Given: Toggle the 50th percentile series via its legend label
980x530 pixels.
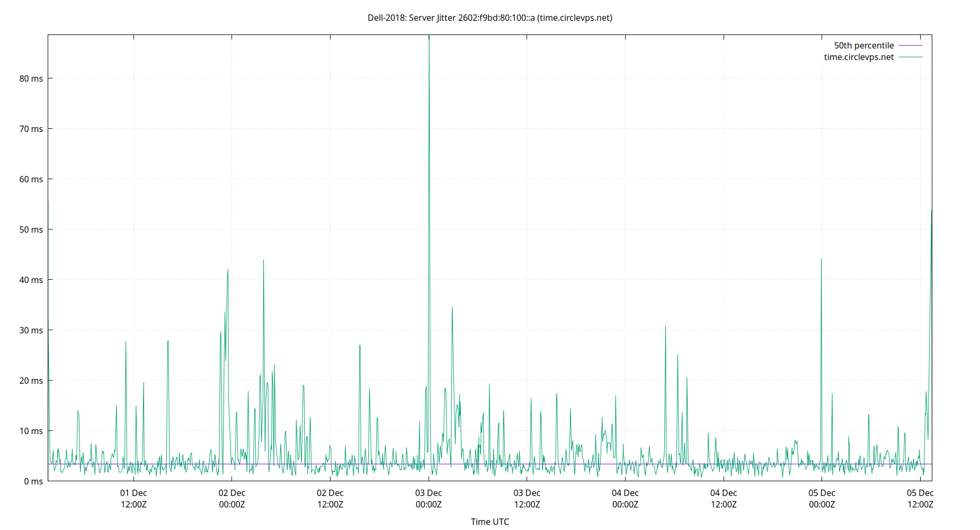Looking at the screenshot, I should [863, 45].
